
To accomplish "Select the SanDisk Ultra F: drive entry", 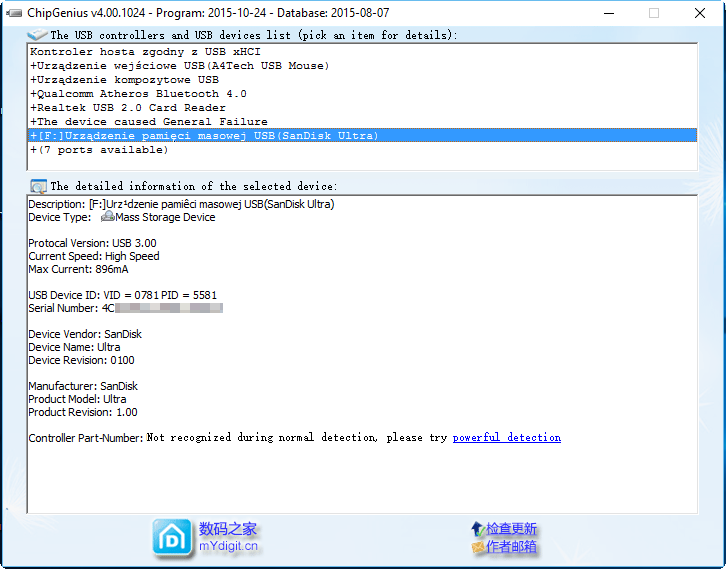I will 363,135.
